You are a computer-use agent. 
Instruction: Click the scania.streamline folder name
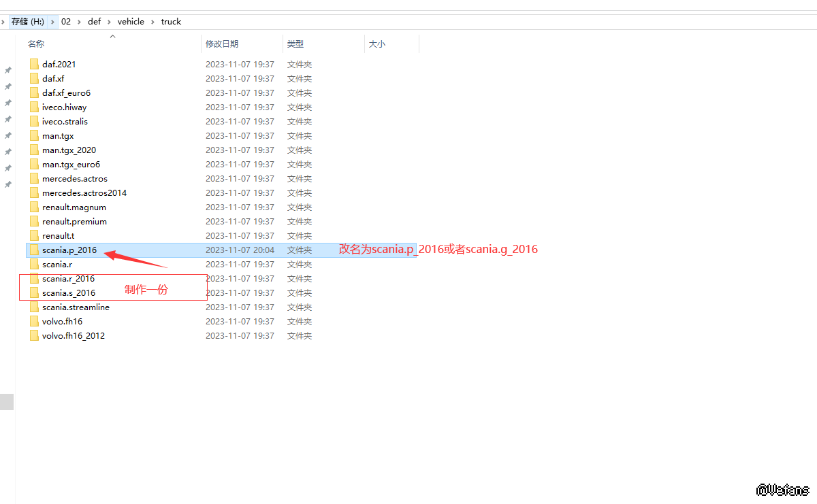(x=76, y=307)
